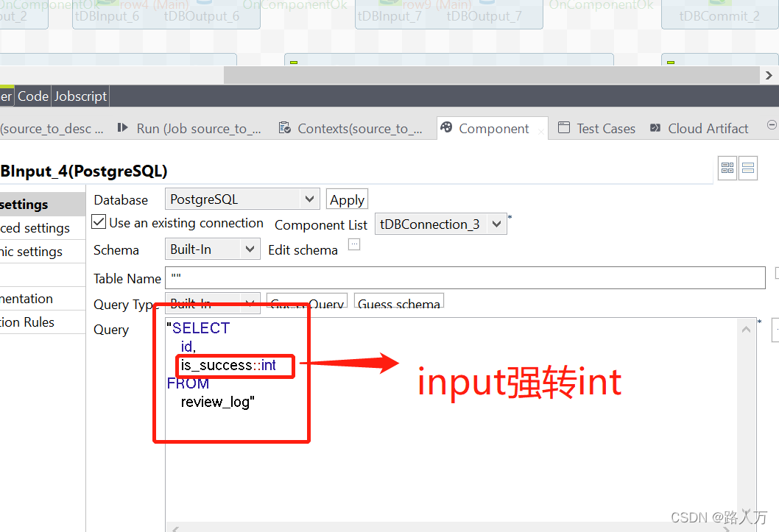Click the Cloud Artifact icon
Screen dimensions: 779x532
click(x=655, y=127)
